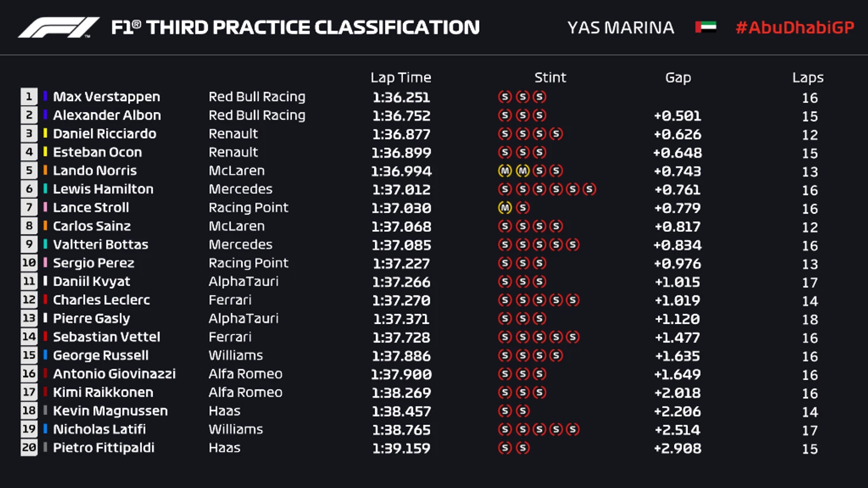Click the F1 logo

(x=58, y=27)
